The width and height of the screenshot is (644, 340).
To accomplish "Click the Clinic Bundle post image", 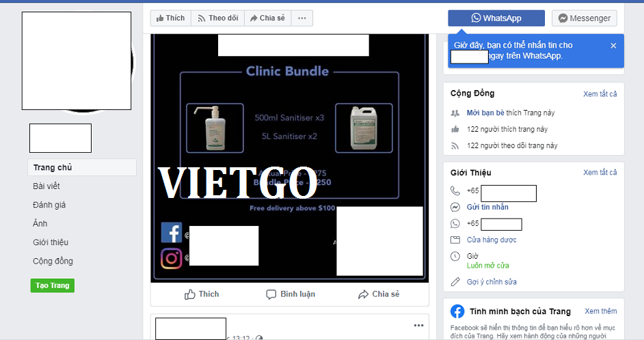I will point(290,158).
